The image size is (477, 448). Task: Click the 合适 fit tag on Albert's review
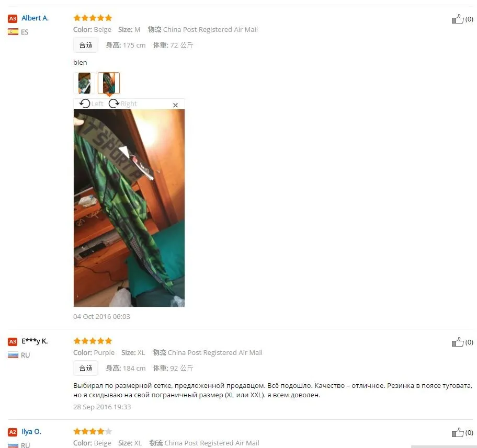click(86, 45)
